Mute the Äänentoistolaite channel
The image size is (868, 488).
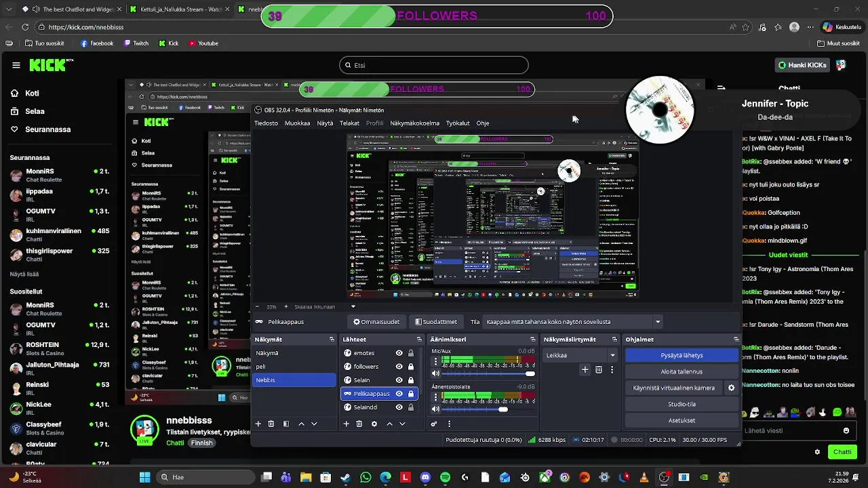click(435, 409)
